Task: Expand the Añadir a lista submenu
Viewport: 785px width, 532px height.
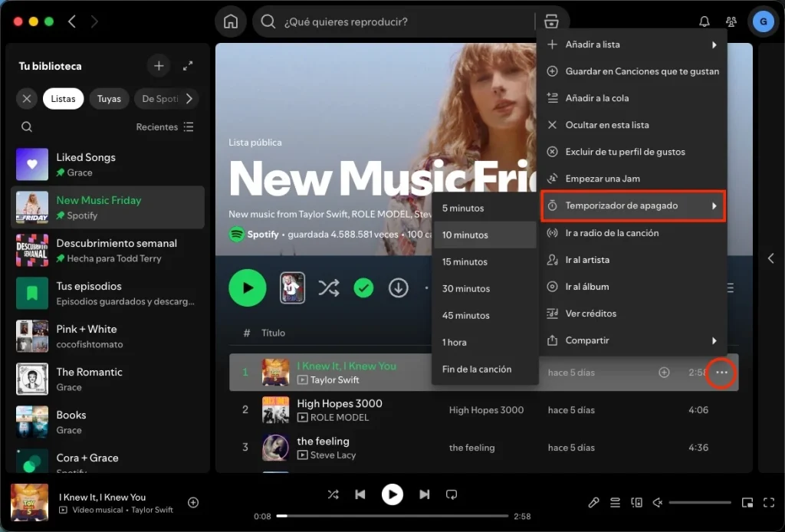Action: [x=633, y=44]
